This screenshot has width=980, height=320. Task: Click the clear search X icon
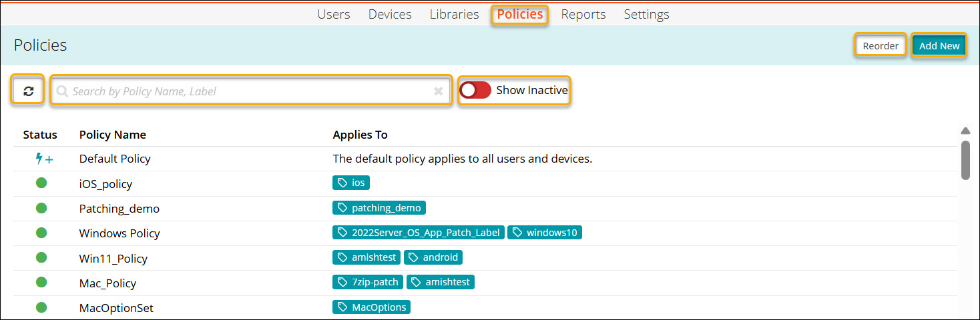438,91
